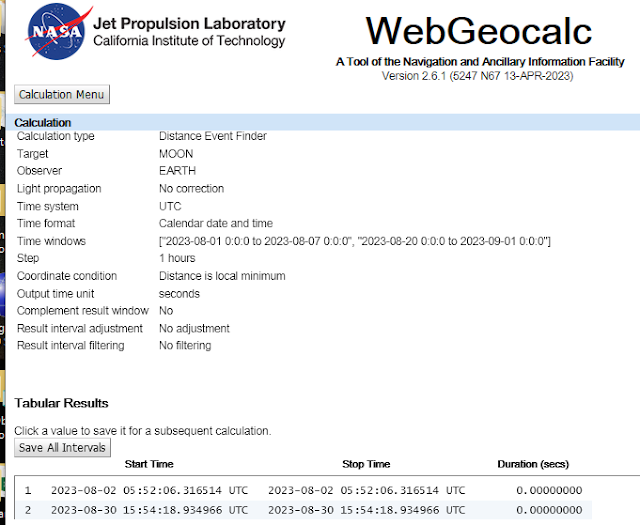Click the WebGeocalc title
Image resolution: width=640 pixels, height=525 pixels.
pos(478,31)
